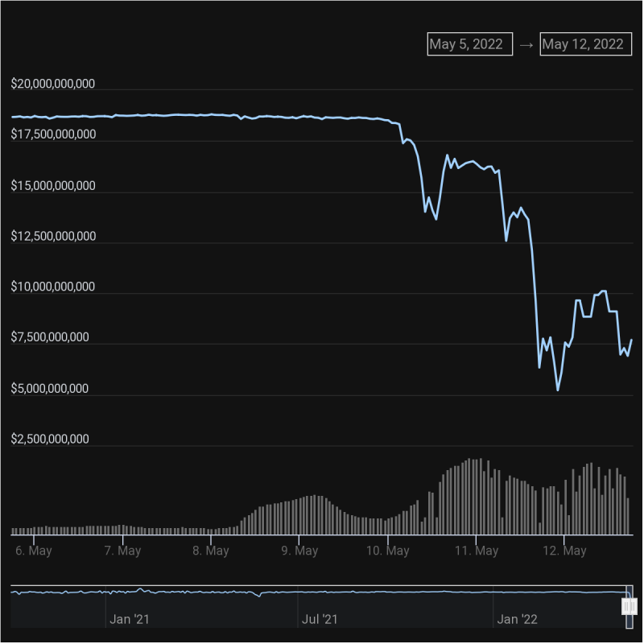The width and height of the screenshot is (644, 644).
Task: Click the 9. May x-axis label
Action: point(299,551)
